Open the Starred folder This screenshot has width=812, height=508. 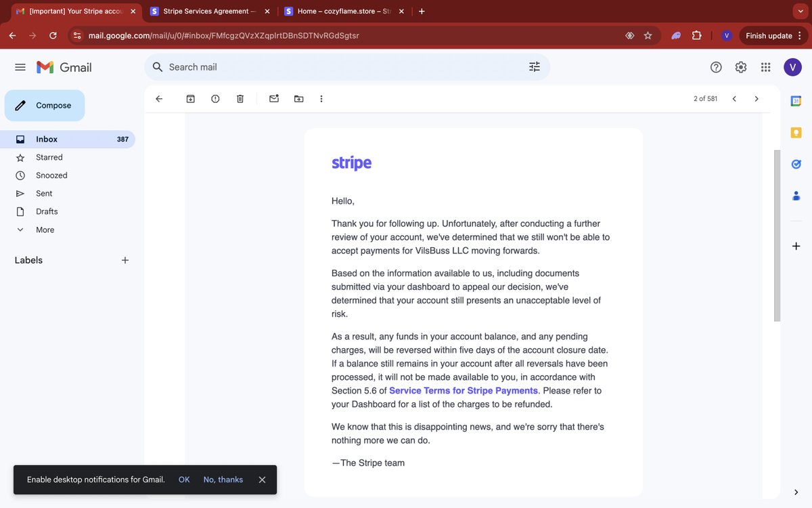pos(49,157)
